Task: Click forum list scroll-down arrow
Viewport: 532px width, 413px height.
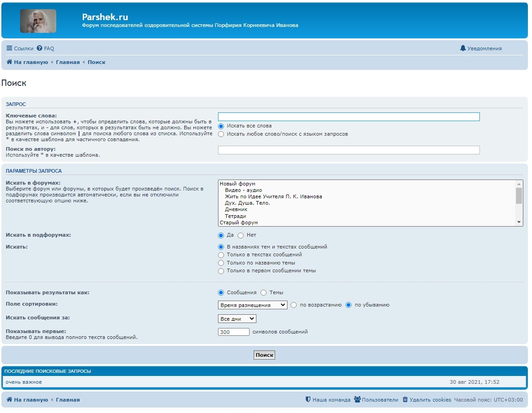Action: (519, 222)
